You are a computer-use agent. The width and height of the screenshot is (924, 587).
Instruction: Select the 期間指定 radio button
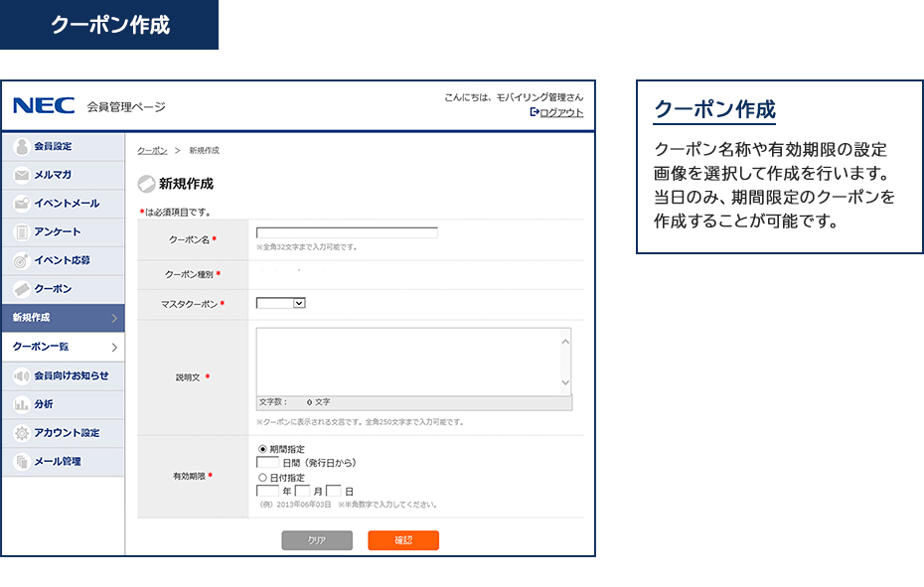263,449
